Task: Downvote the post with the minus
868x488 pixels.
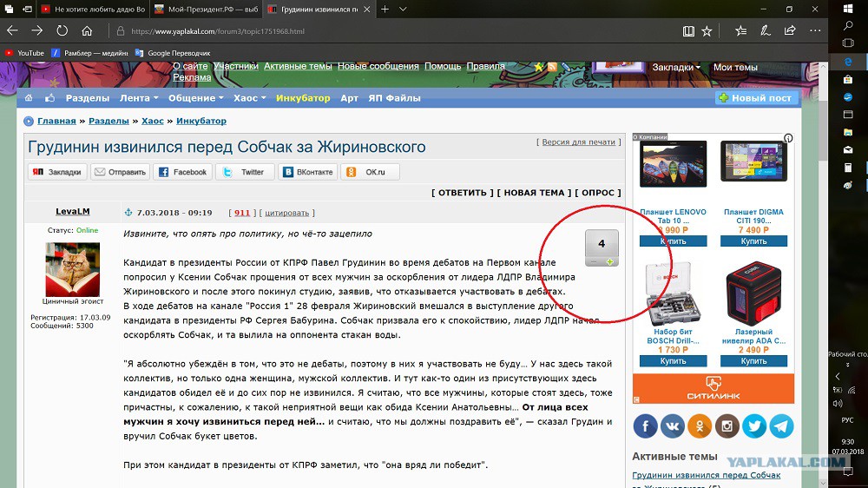Action: [594, 262]
